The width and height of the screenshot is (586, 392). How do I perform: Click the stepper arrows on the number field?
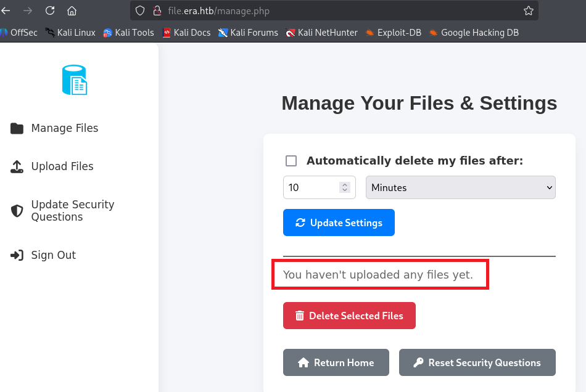344,187
